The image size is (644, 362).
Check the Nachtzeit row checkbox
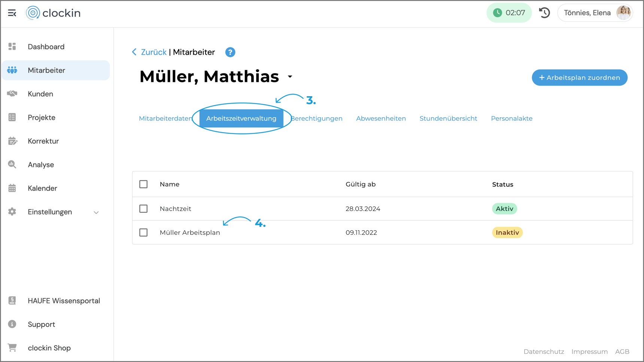pyautogui.click(x=143, y=209)
